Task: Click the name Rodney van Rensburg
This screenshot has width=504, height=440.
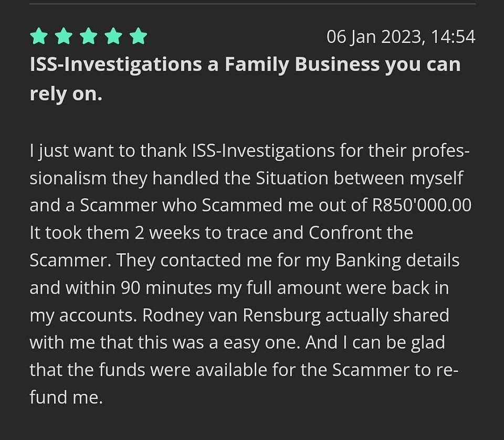Action: (232, 315)
